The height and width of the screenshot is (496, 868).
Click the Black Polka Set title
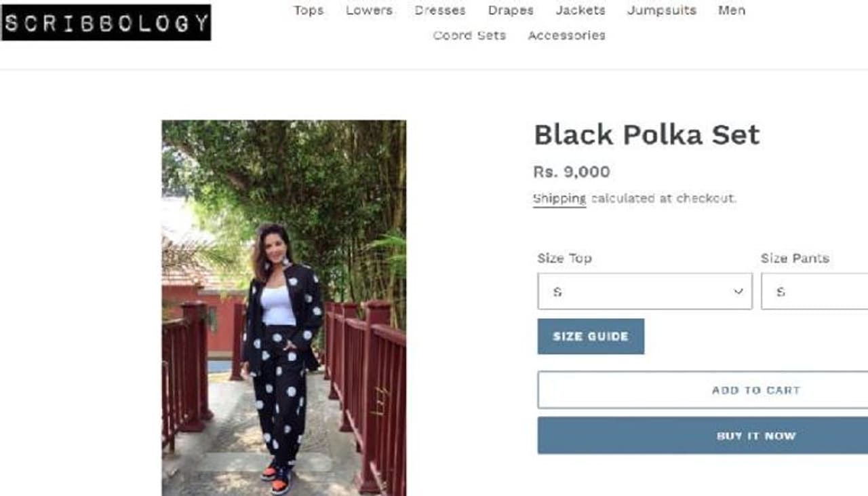coord(646,134)
